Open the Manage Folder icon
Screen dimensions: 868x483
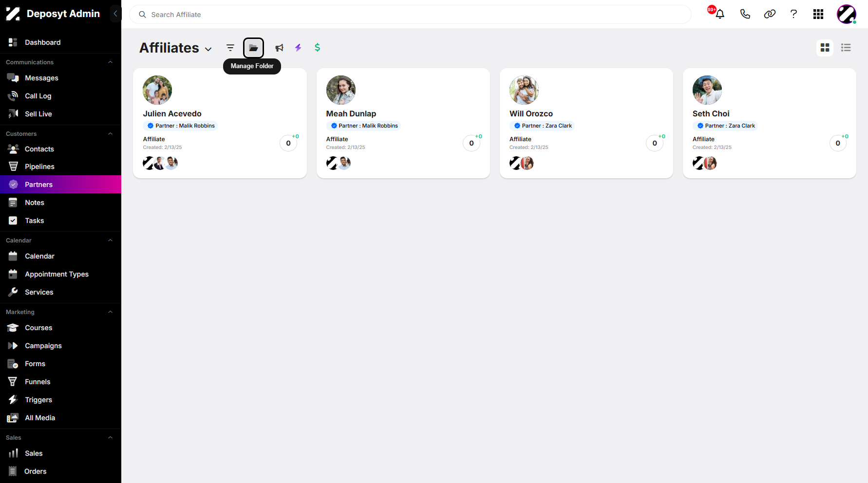(x=253, y=48)
